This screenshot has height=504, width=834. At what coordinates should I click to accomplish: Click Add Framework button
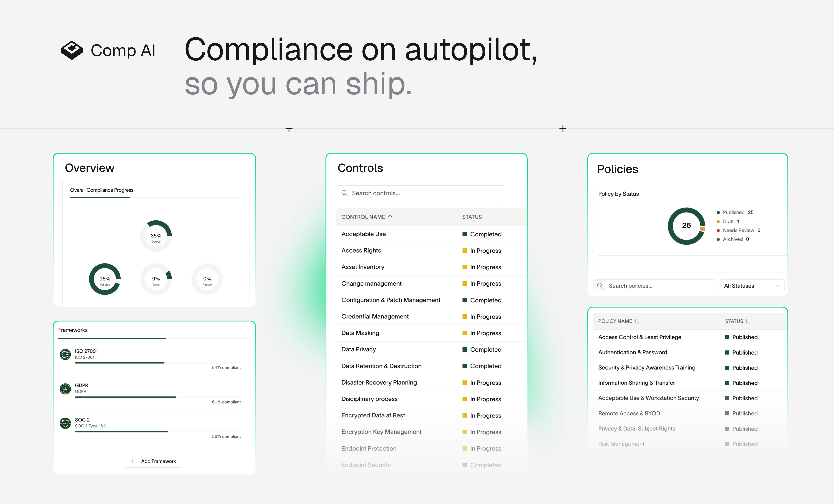coord(153,461)
